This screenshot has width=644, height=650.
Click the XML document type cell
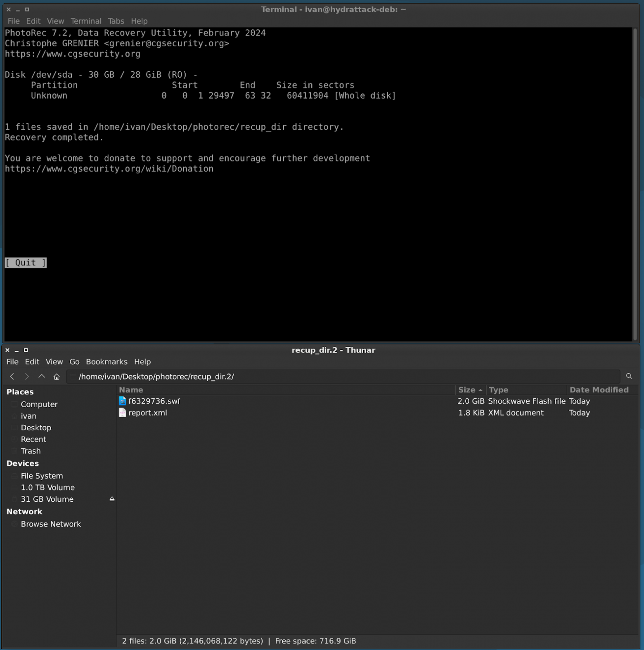point(516,413)
